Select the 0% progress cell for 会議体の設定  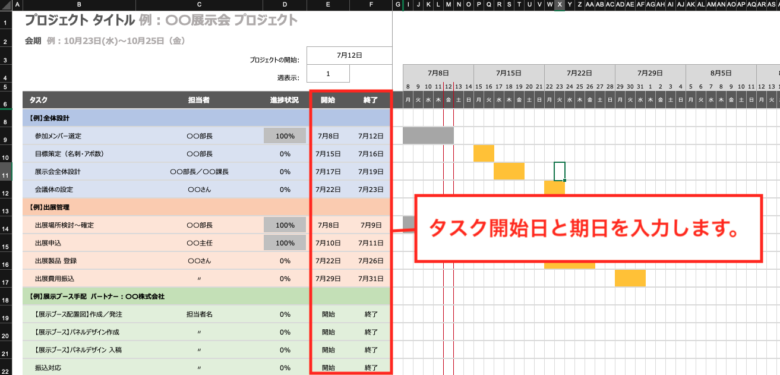pos(285,189)
